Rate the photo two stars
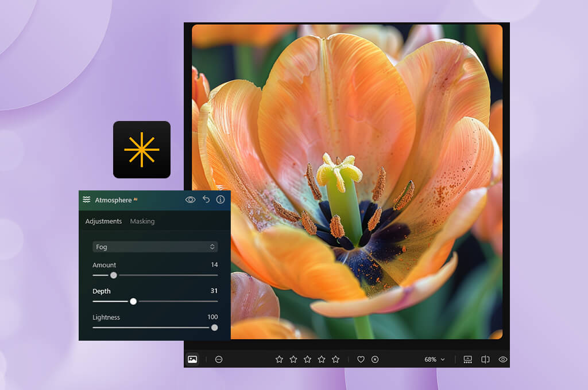 point(293,359)
